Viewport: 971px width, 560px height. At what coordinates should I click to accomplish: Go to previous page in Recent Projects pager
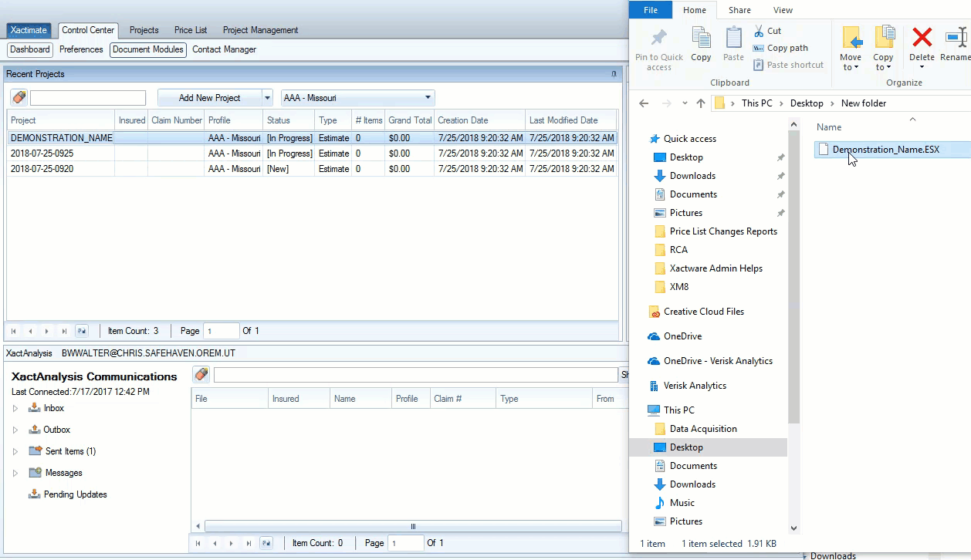[x=30, y=331]
